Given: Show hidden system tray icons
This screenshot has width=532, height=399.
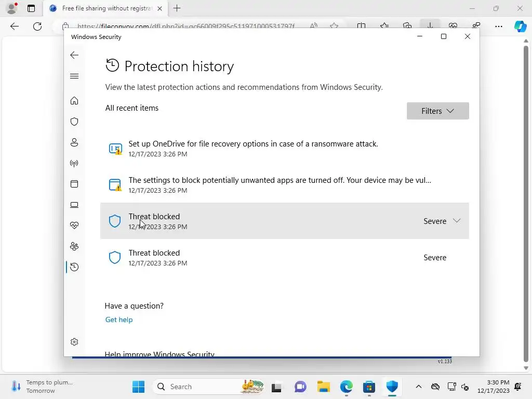Looking at the screenshot, I should coord(419,387).
